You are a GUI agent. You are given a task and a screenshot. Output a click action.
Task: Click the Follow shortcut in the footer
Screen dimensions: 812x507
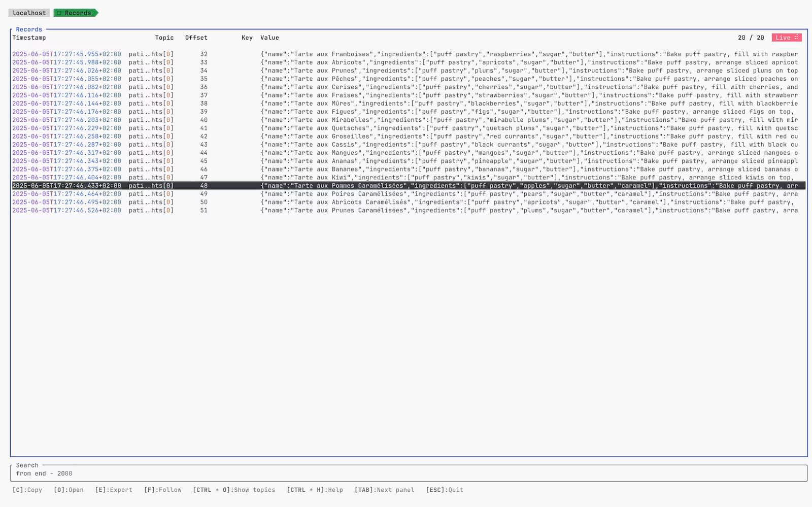[x=163, y=490]
